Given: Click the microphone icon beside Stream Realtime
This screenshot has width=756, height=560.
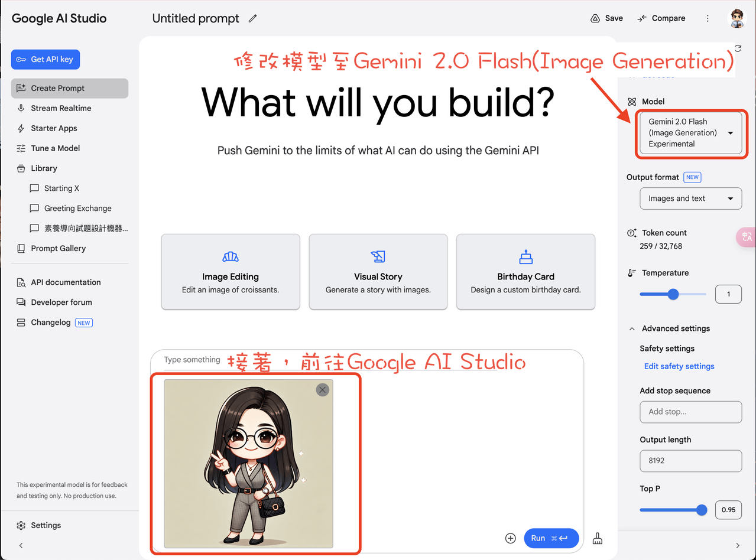Looking at the screenshot, I should coord(21,108).
